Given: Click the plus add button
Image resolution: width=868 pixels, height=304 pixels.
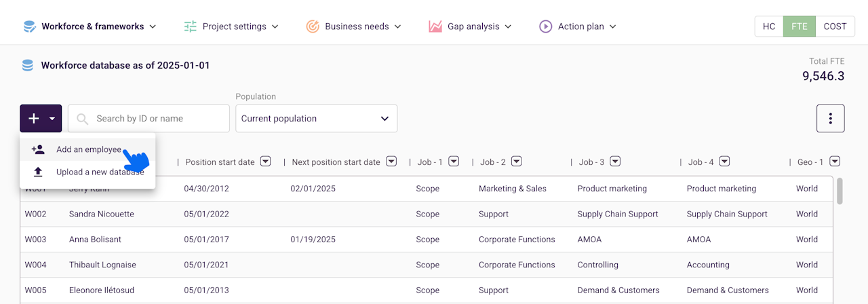Looking at the screenshot, I should coord(34,119).
